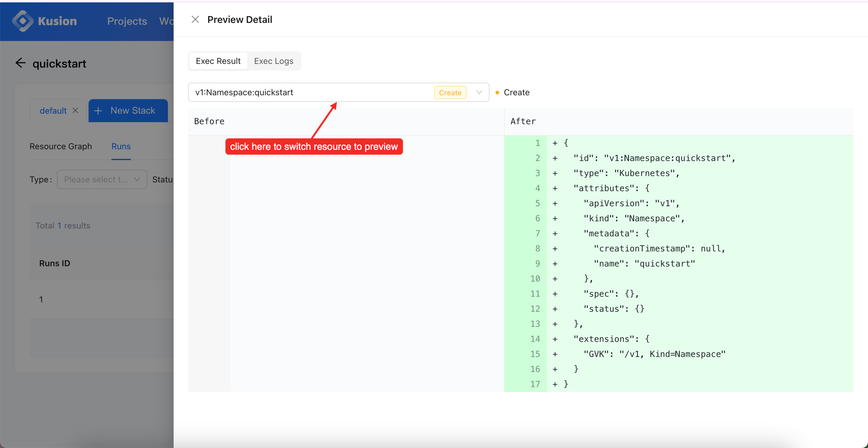
Task: Click the Kusion brand name
Action: (57, 21)
